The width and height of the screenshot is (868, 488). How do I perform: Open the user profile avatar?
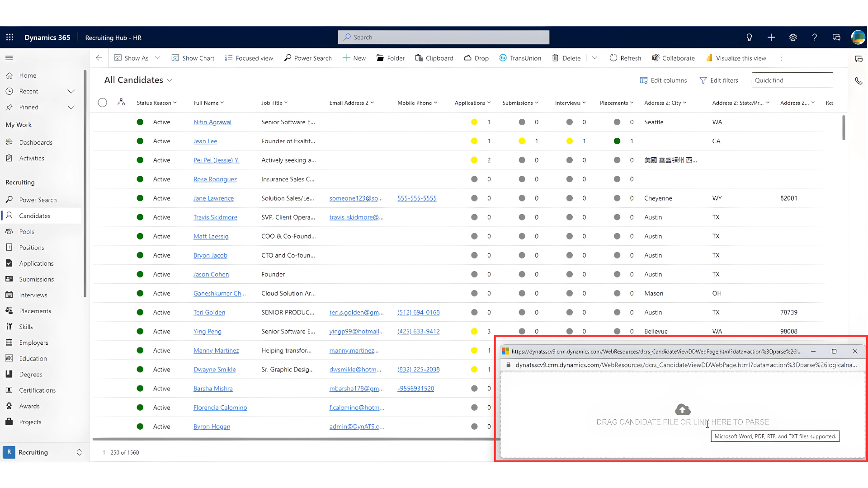click(858, 38)
